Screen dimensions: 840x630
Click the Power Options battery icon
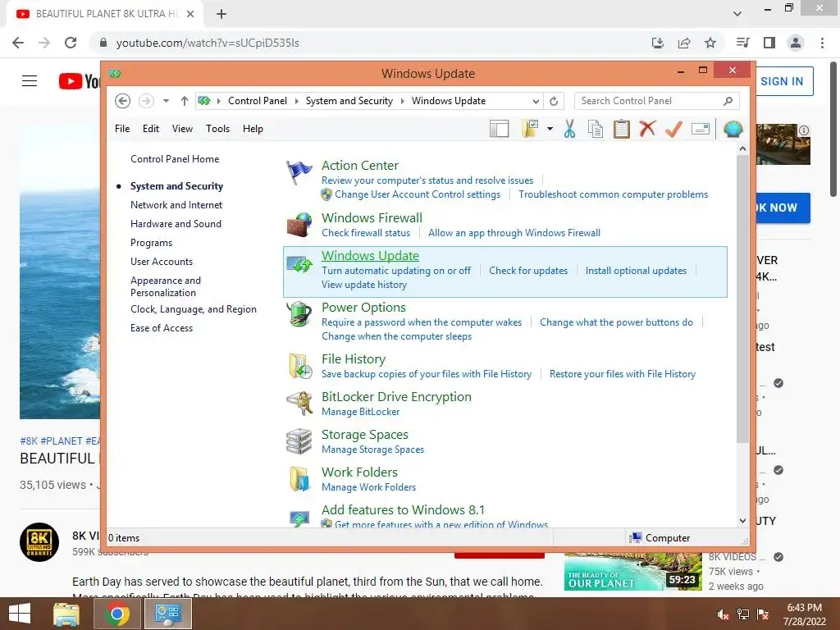299,314
